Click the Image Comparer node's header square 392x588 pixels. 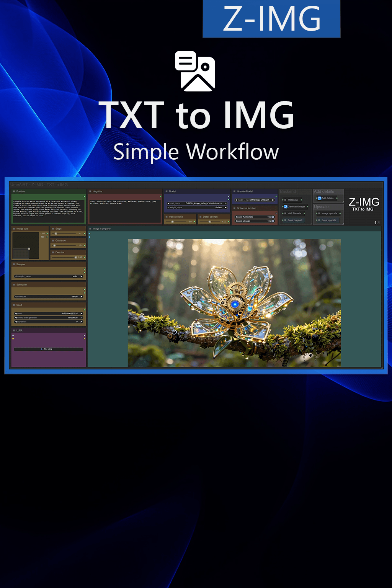point(90,229)
